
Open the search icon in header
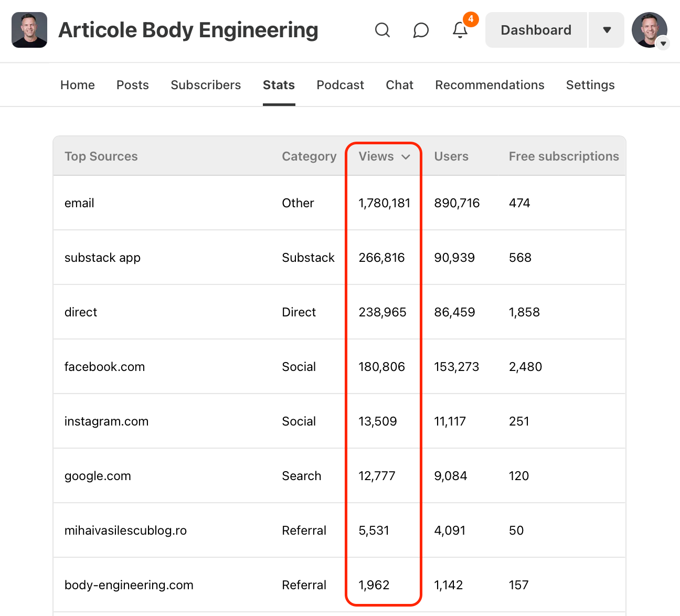[x=382, y=30]
